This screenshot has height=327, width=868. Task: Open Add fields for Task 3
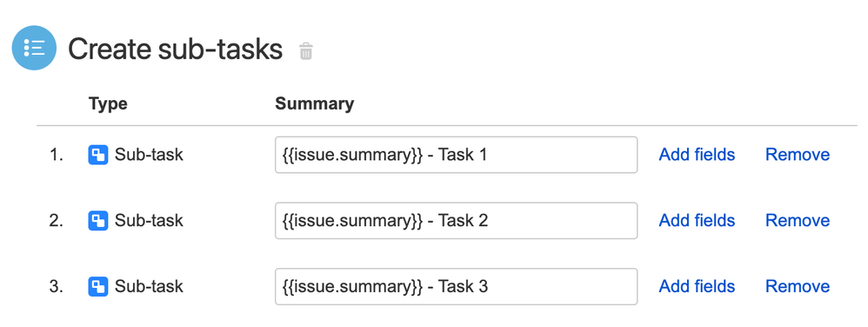coord(697,287)
